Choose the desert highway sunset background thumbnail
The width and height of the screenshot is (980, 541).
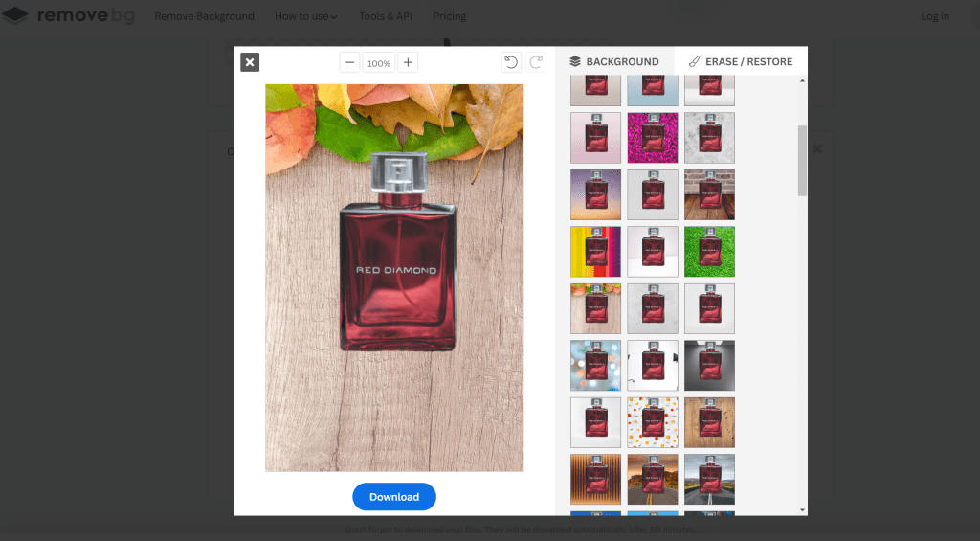click(x=653, y=479)
